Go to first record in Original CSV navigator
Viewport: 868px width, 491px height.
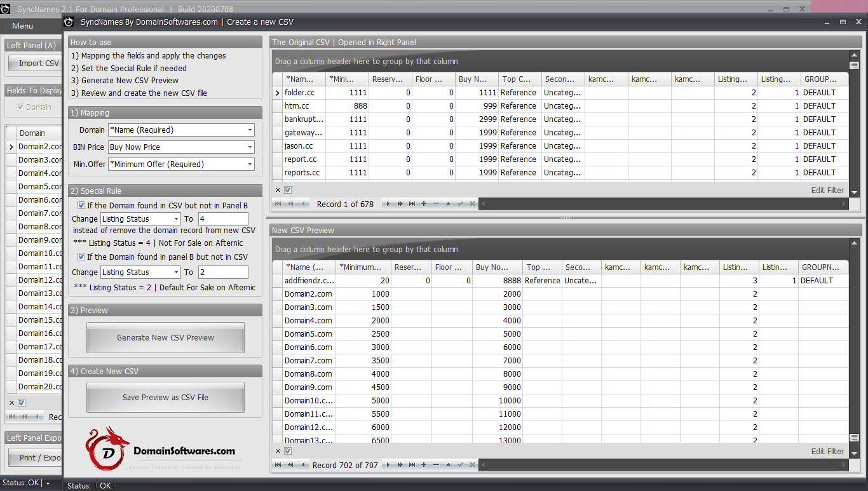point(278,204)
